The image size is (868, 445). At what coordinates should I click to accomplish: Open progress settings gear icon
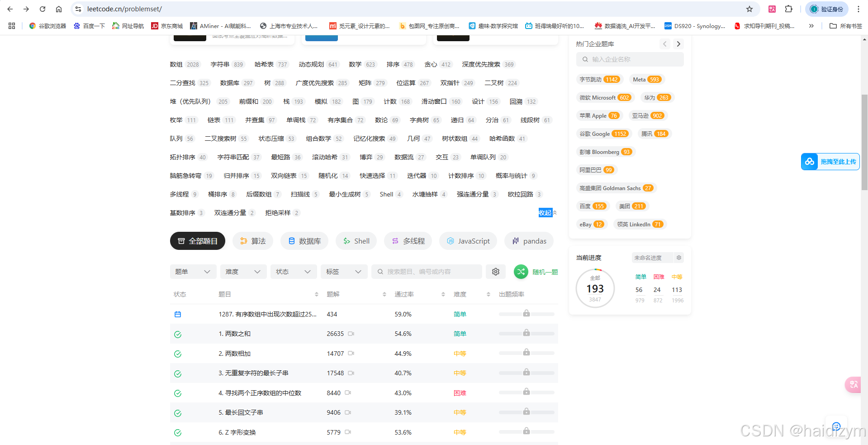pos(679,258)
